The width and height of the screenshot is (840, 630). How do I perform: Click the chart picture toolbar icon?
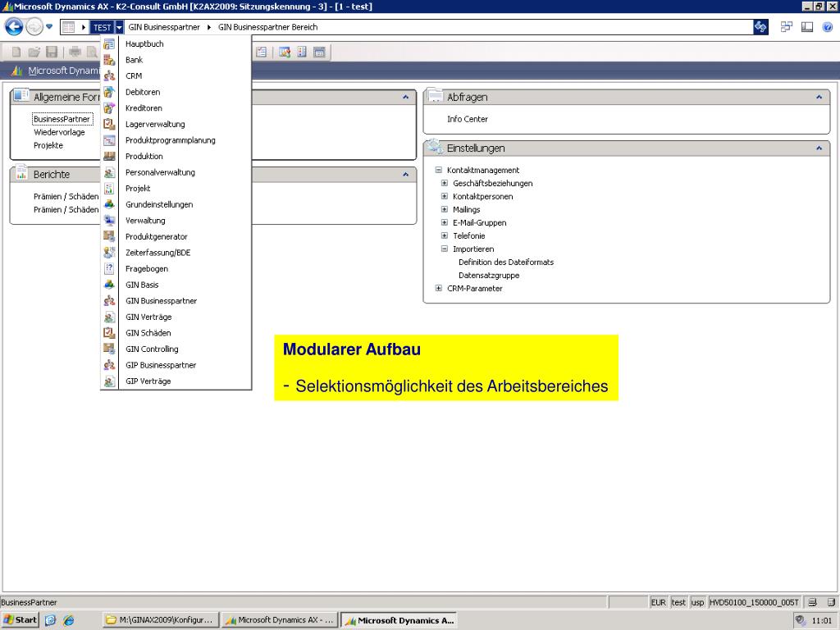(x=285, y=52)
